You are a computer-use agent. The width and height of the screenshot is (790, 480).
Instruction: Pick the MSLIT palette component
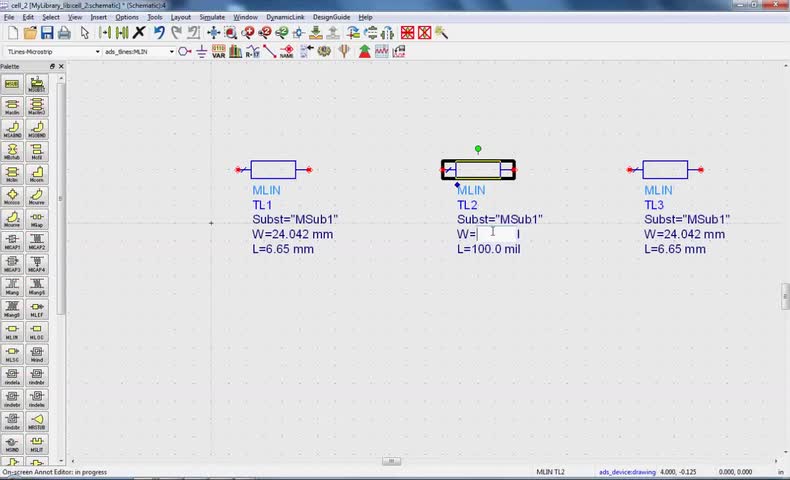click(x=36, y=444)
